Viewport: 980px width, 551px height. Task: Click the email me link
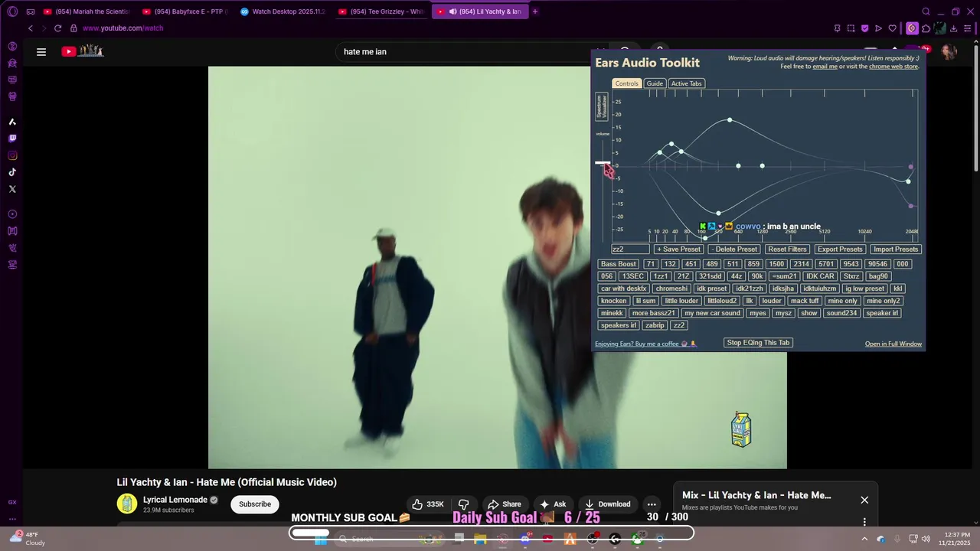coord(825,67)
